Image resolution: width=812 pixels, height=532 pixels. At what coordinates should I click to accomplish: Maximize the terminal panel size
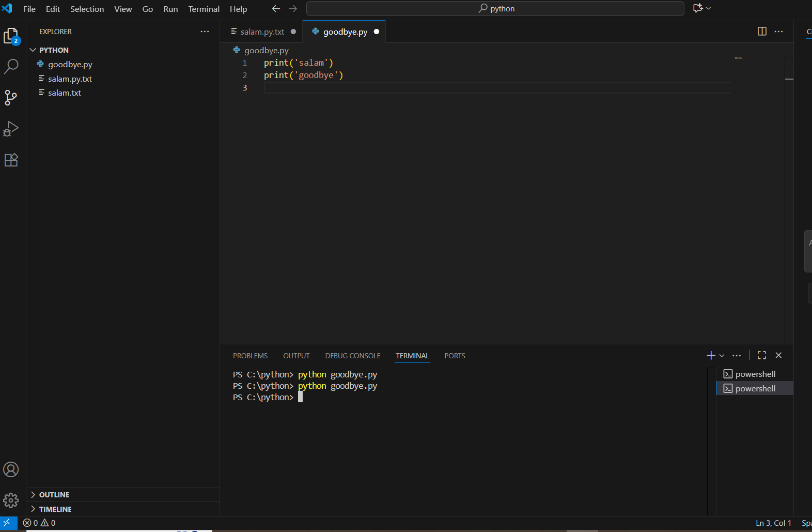[x=762, y=355]
